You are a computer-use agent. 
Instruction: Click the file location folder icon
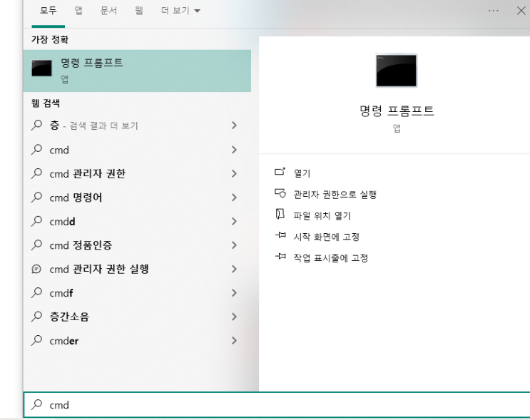tap(280, 214)
